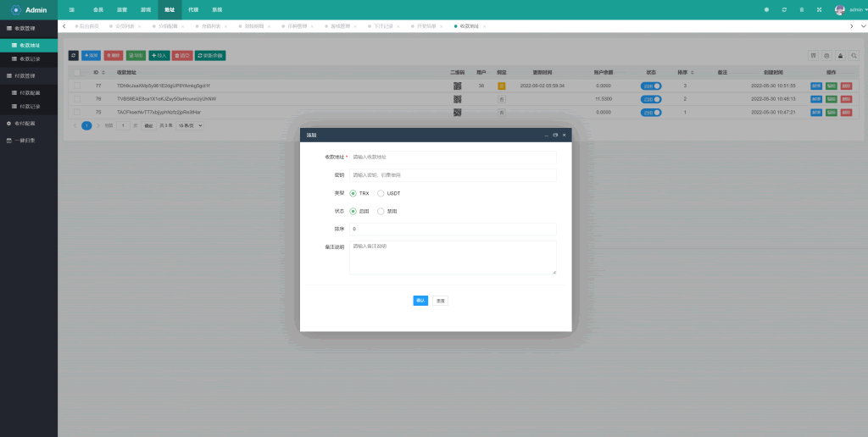Click the dark refresh button left of 添加
Viewport: 868px width, 437px height.
coord(74,55)
